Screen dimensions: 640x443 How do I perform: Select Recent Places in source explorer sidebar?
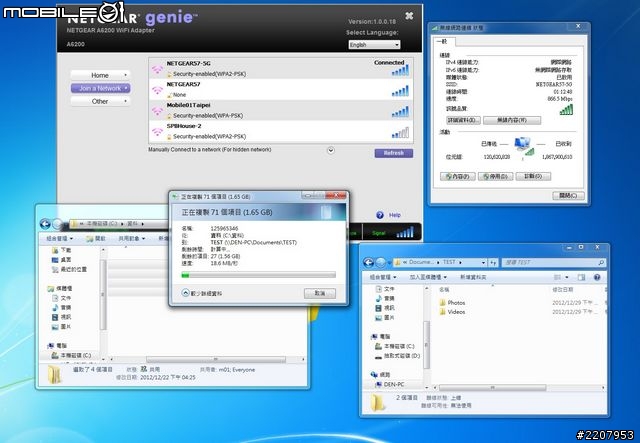[69, 269]
